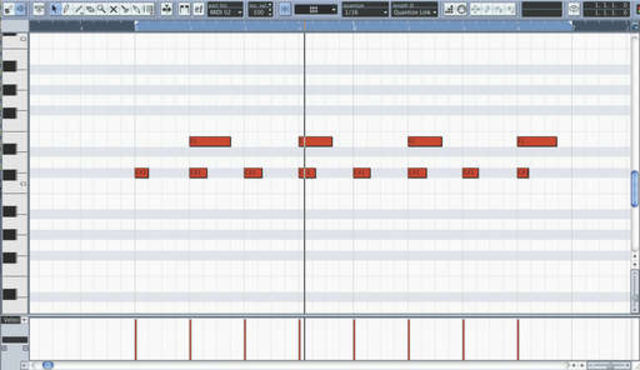This screenshot has height=370, width=640.
Task: Open the Snap type dropdown
Action: pos(316,9)
